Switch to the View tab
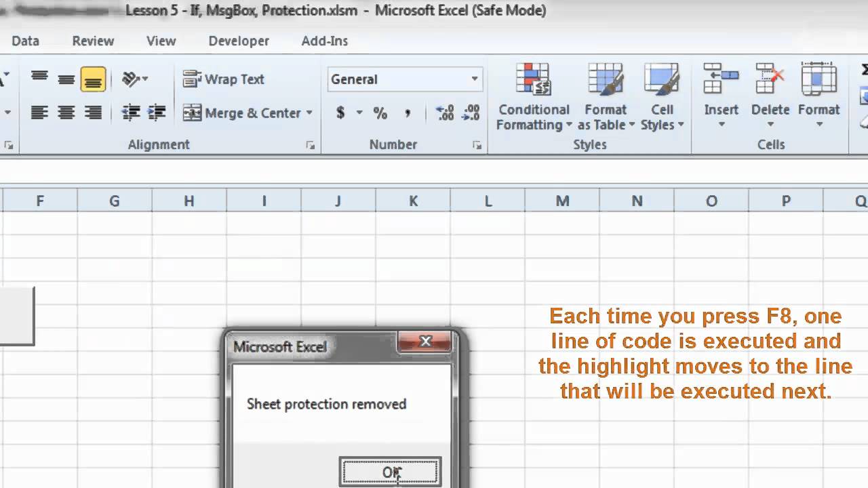The height and width of the screenshot is (488, 868). [x=161, y=41]
